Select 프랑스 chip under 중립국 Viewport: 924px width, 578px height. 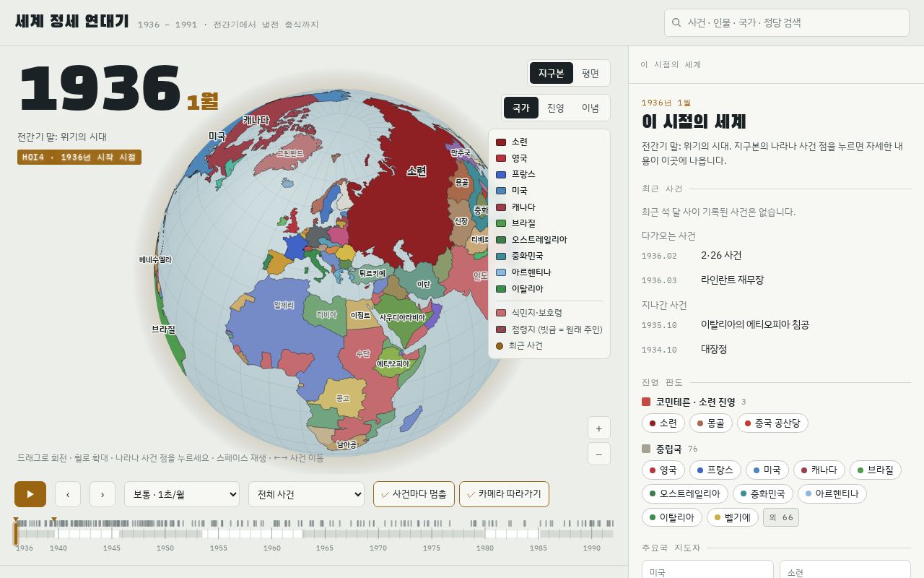pyautogui.click(x=715, y=470)
